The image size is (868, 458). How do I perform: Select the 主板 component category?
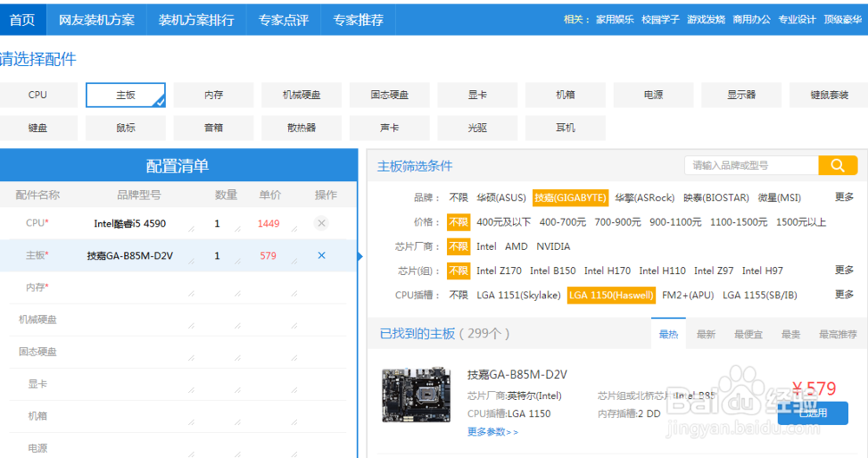(126, 95)
